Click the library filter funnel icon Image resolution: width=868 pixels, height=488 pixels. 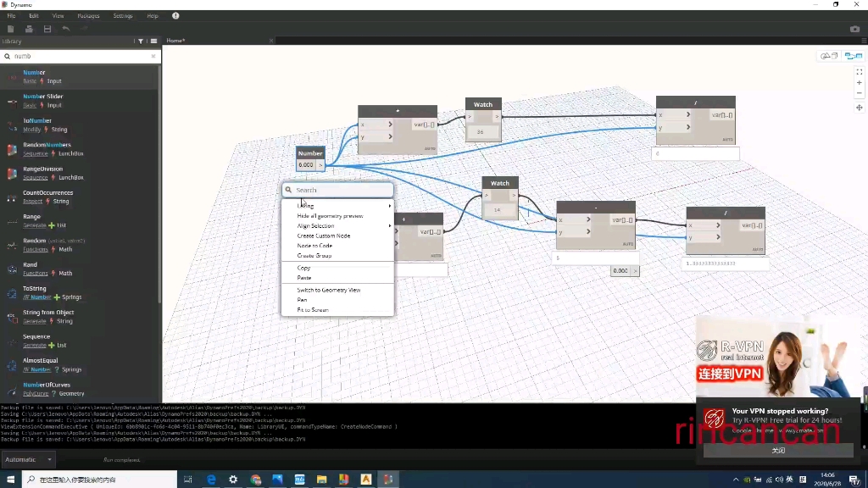coord(139,41)
